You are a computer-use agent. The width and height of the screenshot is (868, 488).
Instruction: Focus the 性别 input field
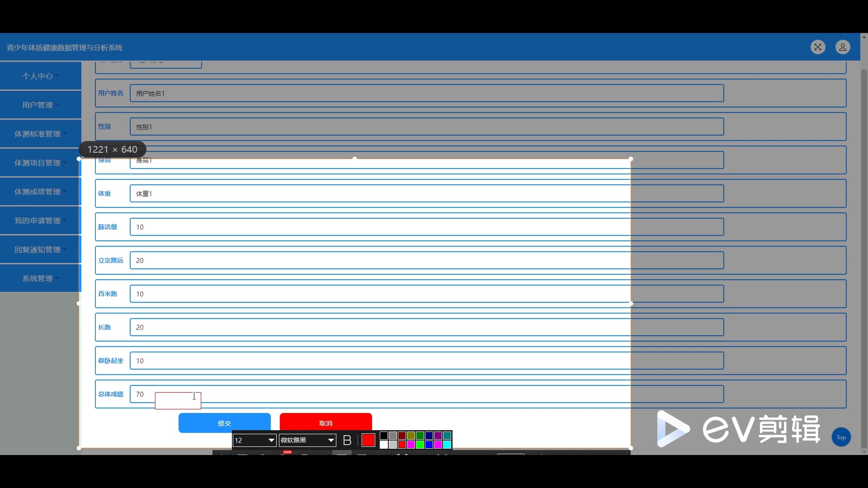click(427, 127)
